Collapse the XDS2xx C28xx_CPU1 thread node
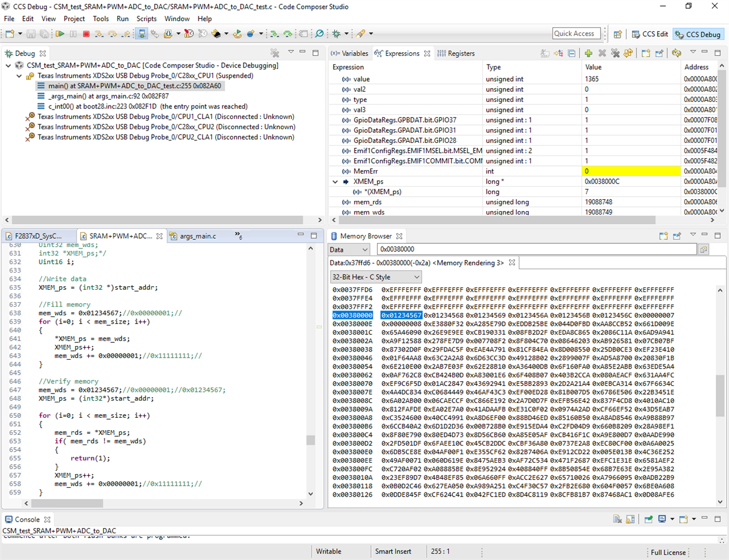 (19, 76)
